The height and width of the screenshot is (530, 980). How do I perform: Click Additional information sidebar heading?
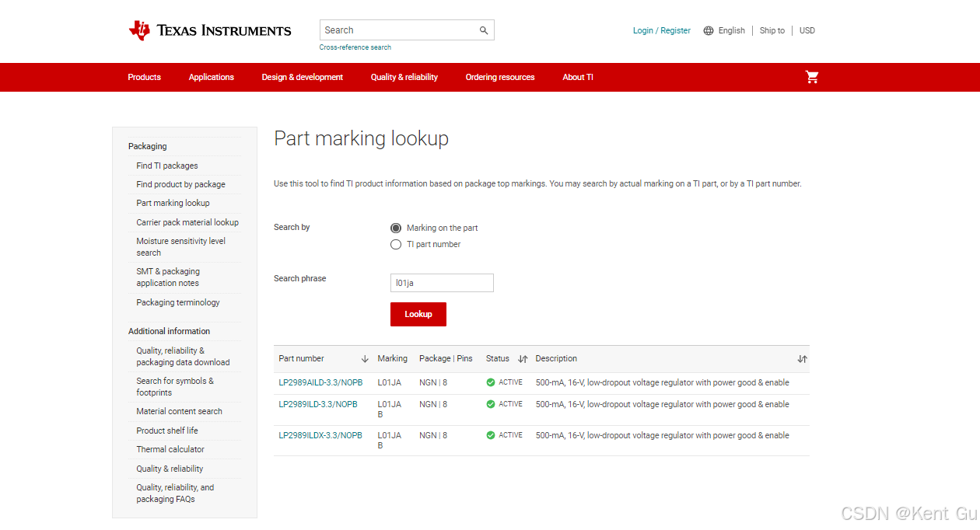coord(170,331)
